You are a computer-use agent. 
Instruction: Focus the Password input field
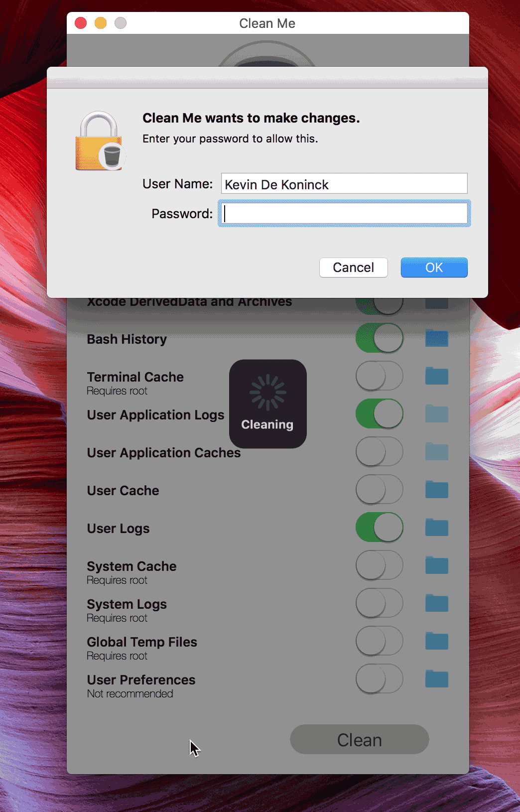pos(344,214)
